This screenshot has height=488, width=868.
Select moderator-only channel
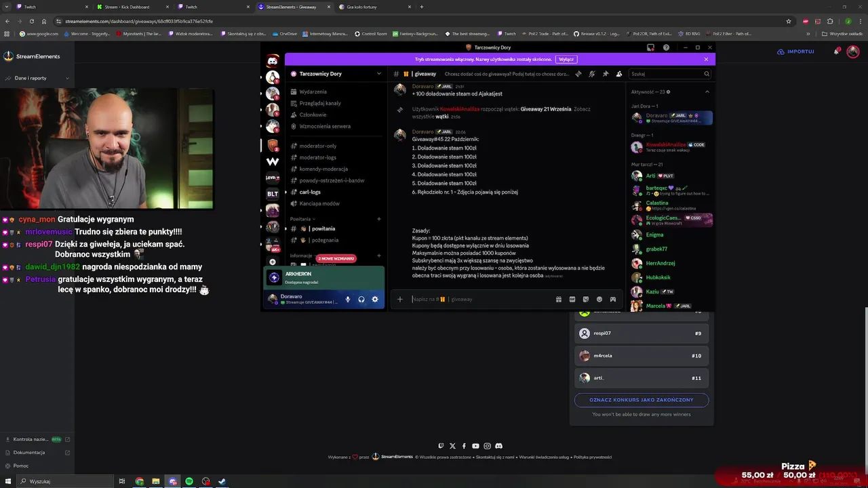click(x=335, y=146)
